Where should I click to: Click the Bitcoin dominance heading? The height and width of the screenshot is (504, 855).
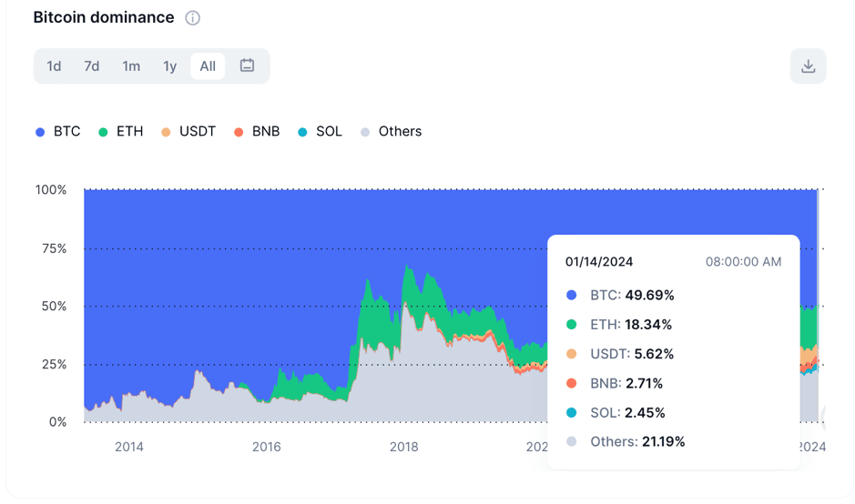tap(104, 17)
